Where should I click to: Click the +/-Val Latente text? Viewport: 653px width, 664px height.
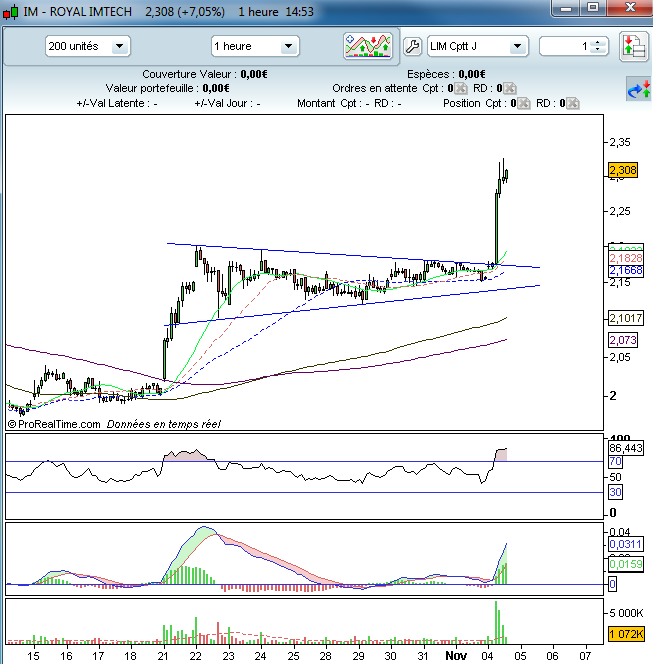click(117, 103)
